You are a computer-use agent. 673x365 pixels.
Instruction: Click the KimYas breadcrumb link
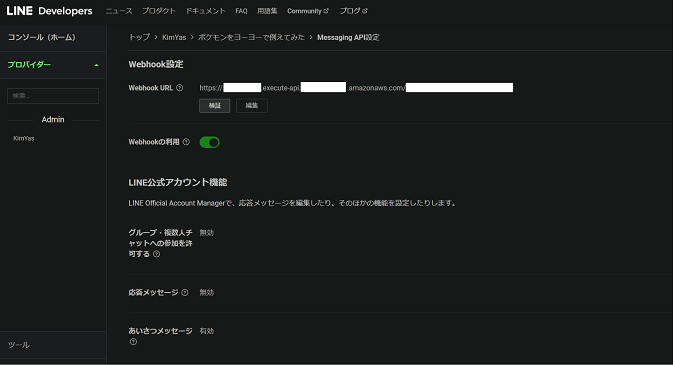pos(174,37)
